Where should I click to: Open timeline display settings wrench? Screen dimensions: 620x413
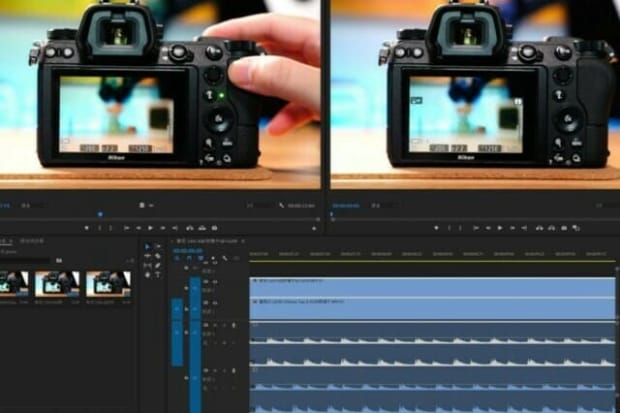(x=224, y=258)
